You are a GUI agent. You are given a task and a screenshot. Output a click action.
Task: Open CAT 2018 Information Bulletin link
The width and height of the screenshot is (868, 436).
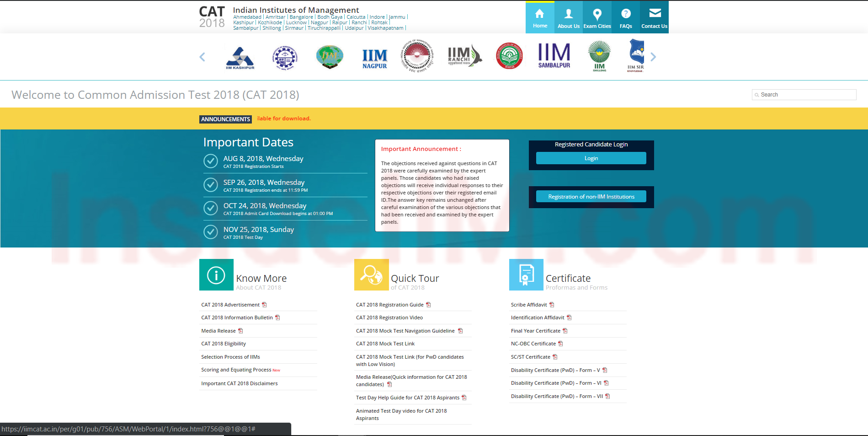[x=237, y=318]
